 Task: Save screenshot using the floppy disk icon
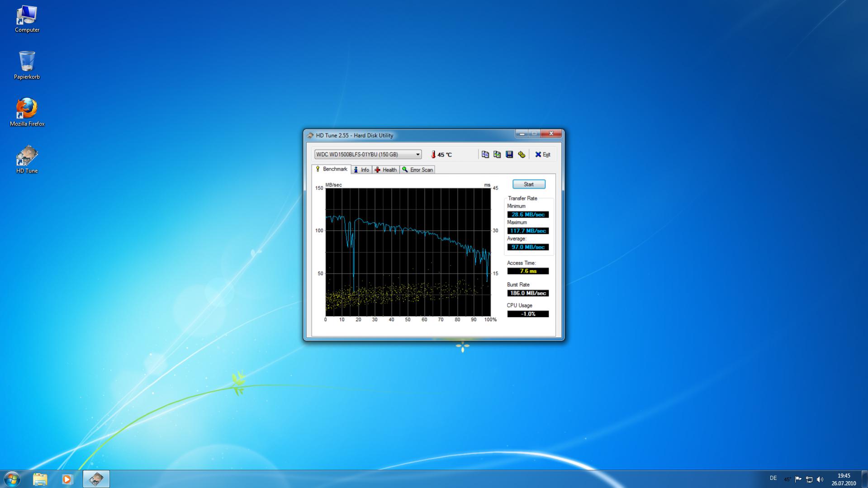pos(509,155)
